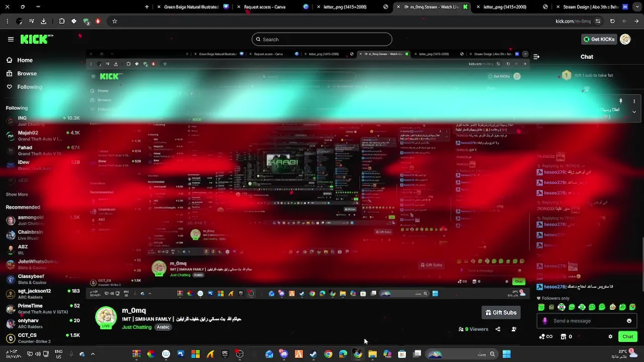Open Chrome from the taskbar

(328, 354)
